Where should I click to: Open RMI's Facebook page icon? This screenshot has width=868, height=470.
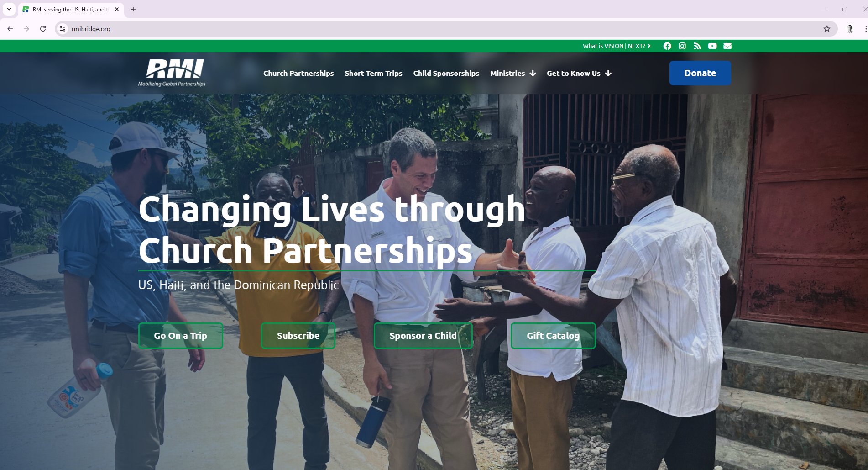point(667,46)
